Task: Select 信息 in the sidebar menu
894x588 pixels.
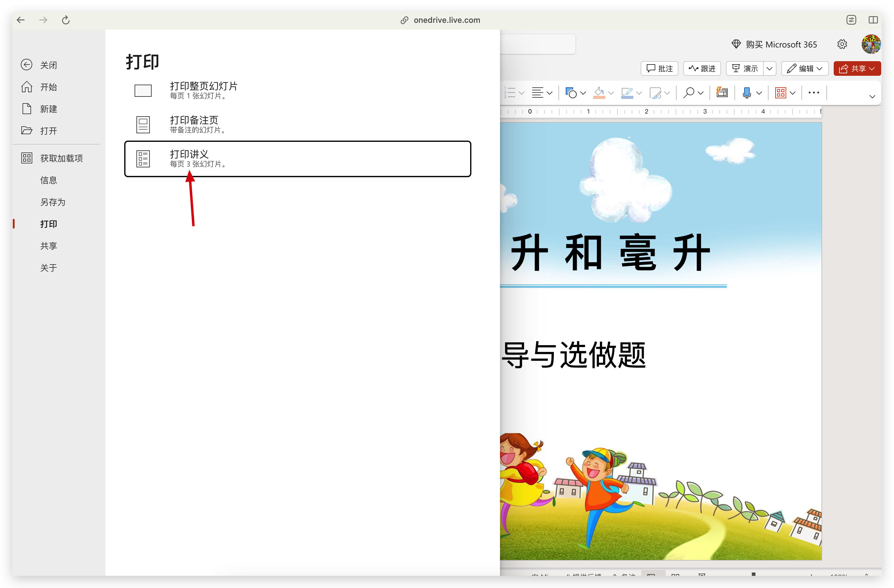Action: coord(48,180)
